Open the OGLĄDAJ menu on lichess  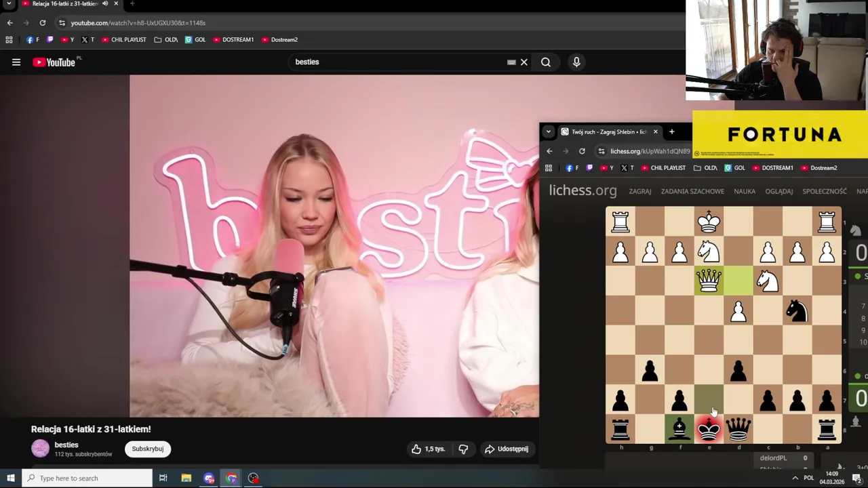click(778, 191)
